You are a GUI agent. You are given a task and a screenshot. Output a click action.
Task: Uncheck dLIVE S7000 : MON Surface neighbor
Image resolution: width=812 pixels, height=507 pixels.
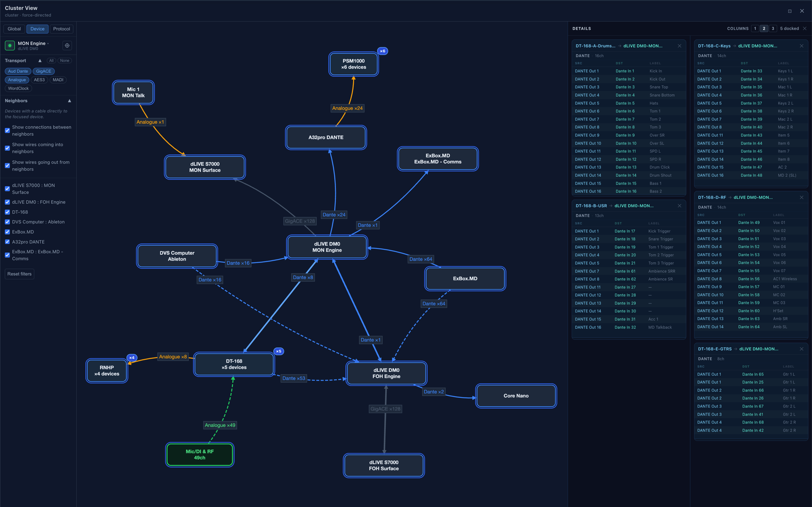click(x=7, y=189)
